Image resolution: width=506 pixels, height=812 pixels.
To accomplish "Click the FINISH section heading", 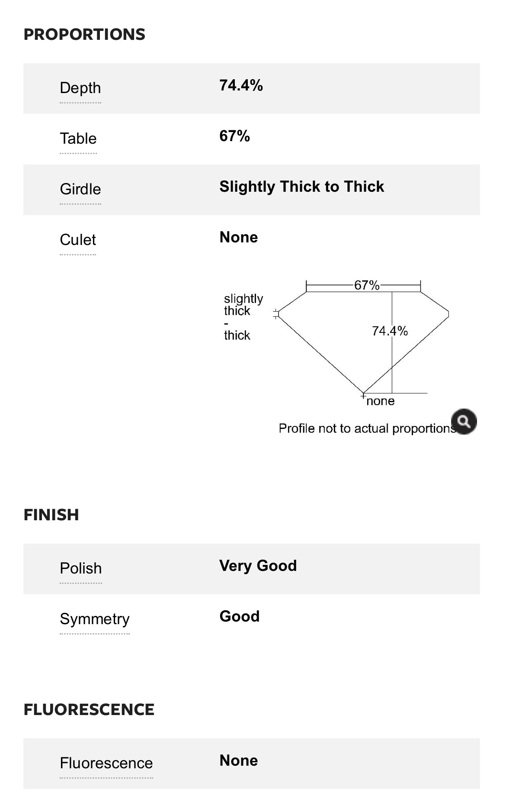I will click(51, 515).
